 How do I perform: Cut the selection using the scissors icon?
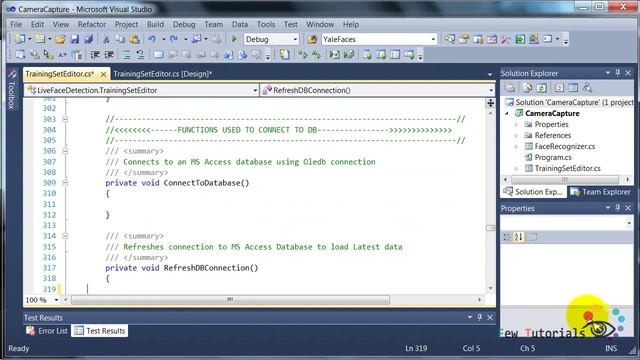[x=106, y=39]
